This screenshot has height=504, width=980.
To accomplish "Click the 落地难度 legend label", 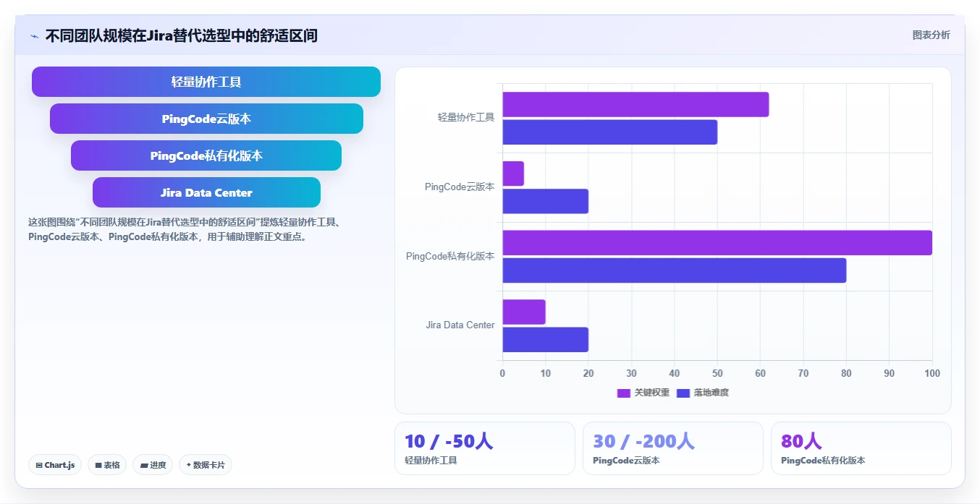I will pos(711,393).
